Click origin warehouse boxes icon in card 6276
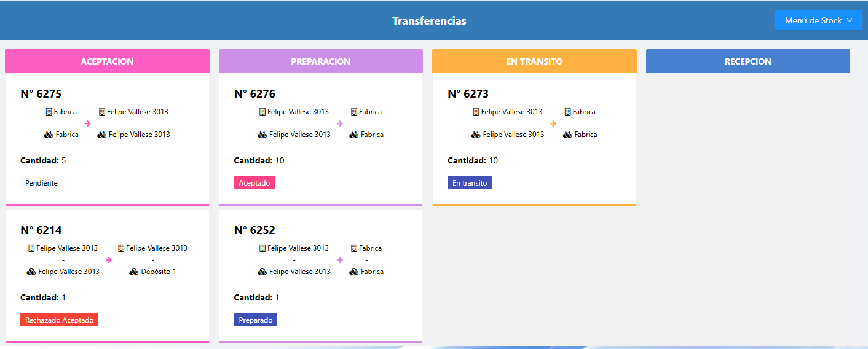The height and width of the screenshot is (349, 868). click(x=262, y=135)
